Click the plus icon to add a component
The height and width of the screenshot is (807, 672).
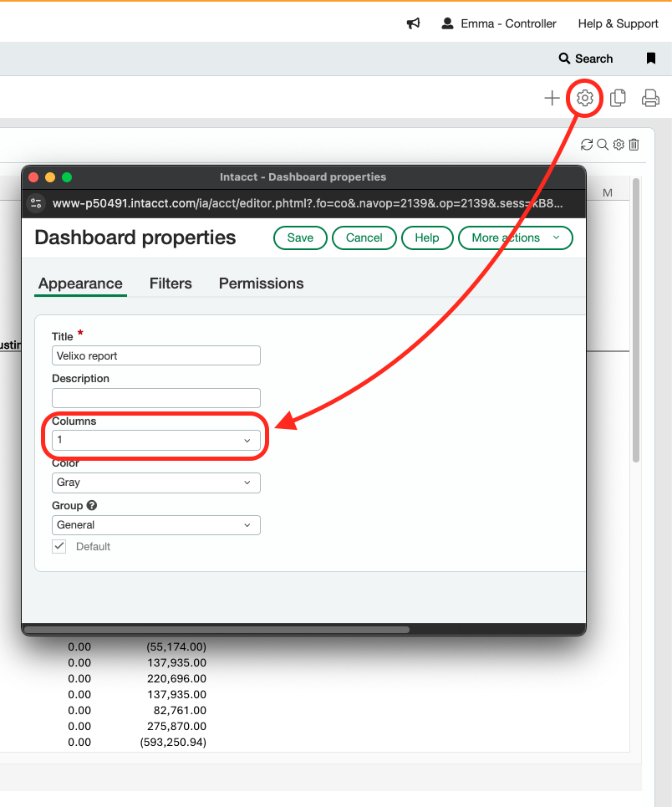pyautogui.click(x=552, y=99)
